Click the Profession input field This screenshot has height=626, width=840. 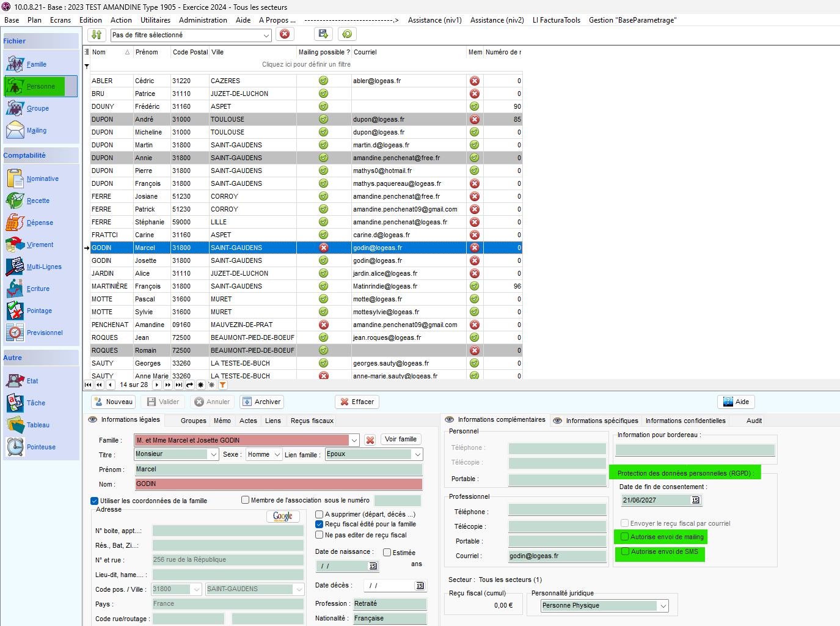tap(389, 604)
